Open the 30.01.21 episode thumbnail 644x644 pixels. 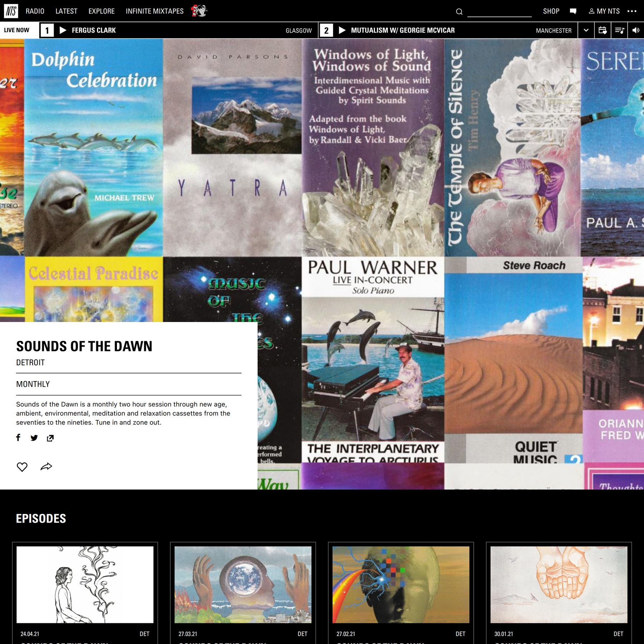pos(559,585)
